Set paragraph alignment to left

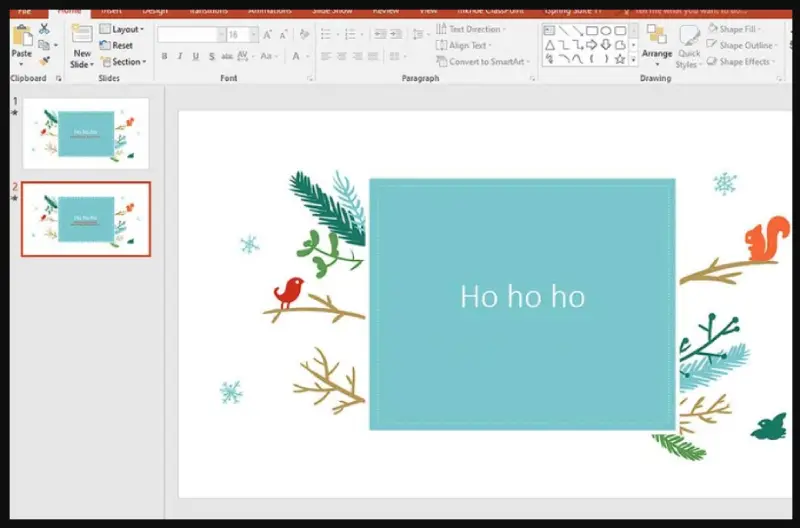(x=326, y=56)
